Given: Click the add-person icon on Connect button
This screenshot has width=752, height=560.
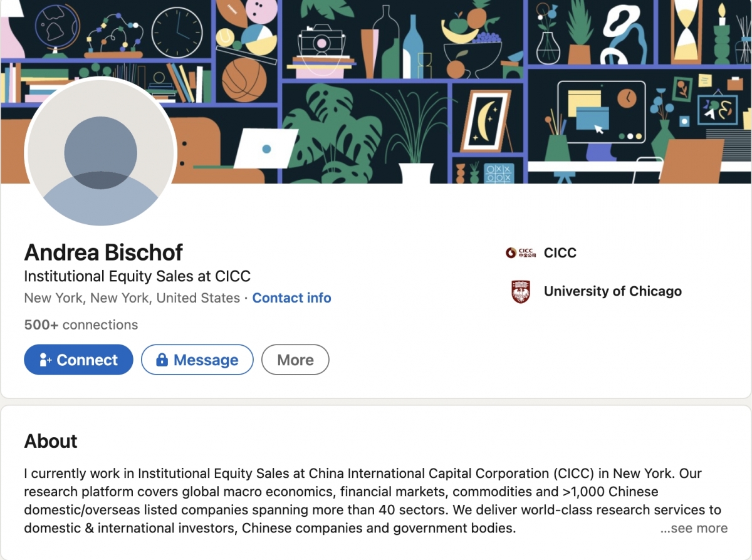Looking at the screenshot, I should click(x=45, y=360).
